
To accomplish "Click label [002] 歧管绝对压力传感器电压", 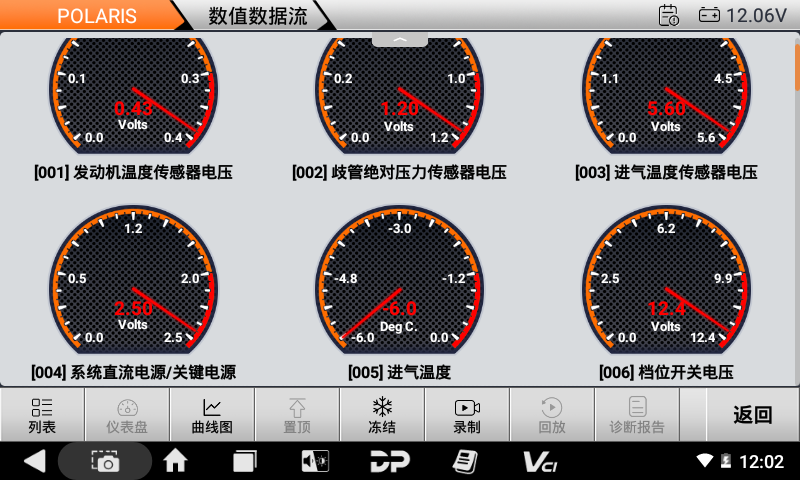I will (x=399, y=172).
